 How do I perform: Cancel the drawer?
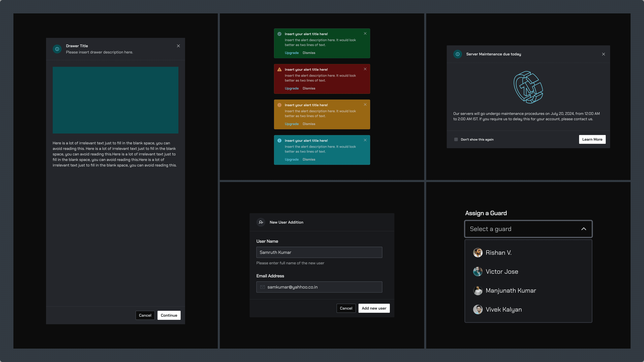[x=145, y=315]
